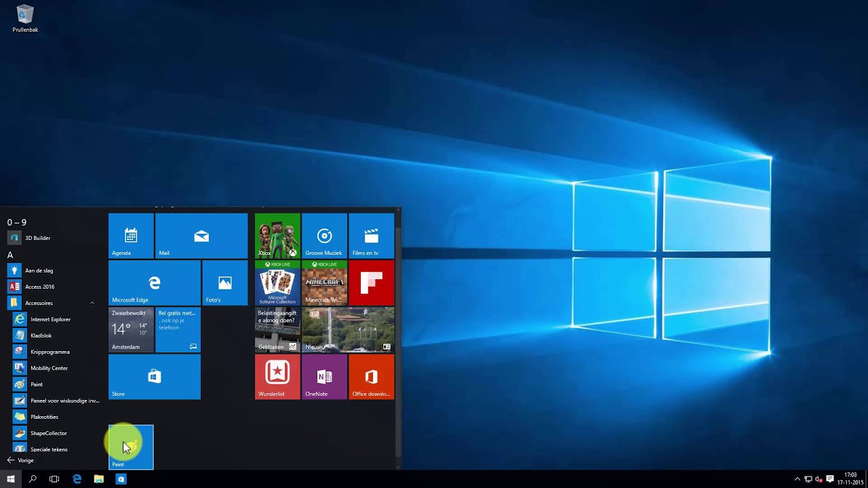
Task: Open 3D Builder from the app list
Action: coord(53,238)
